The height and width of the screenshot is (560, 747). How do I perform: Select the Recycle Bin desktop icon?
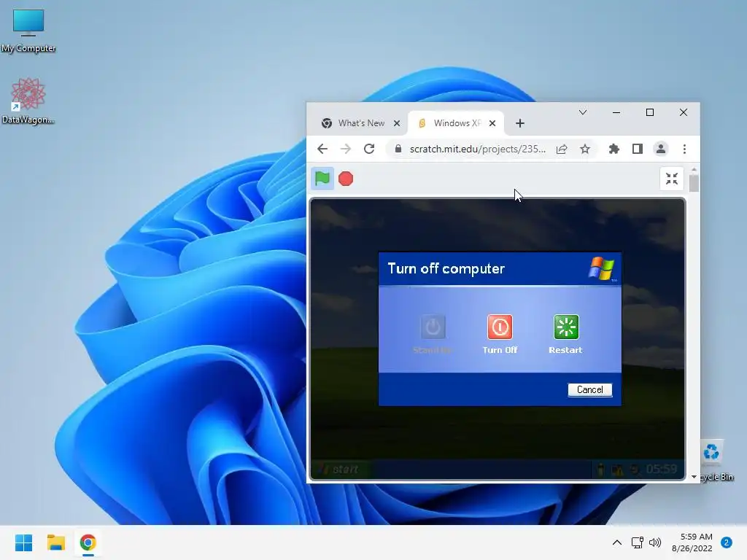716,460
